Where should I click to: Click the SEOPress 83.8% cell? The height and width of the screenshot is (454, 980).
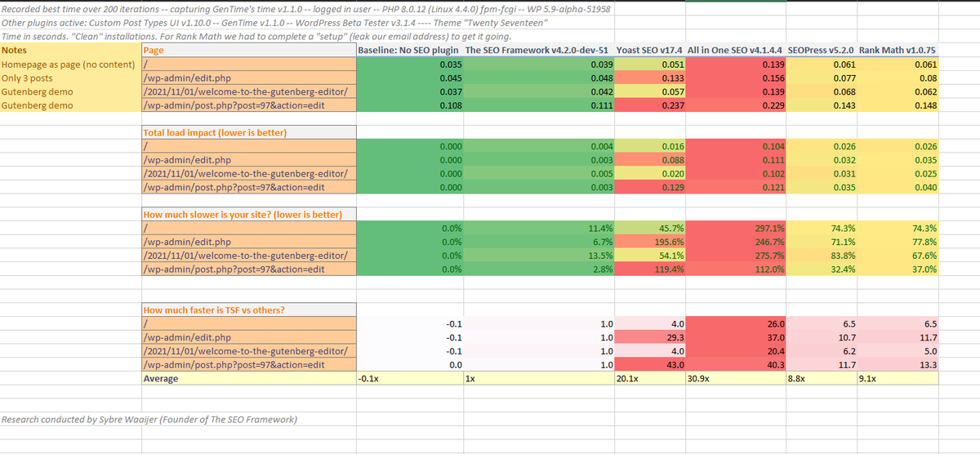tap(822, 256)
